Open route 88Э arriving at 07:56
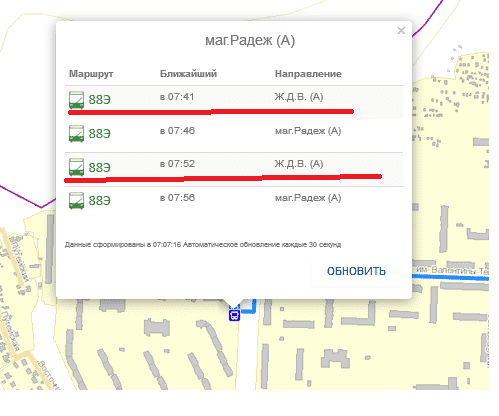 pos(99,201)
